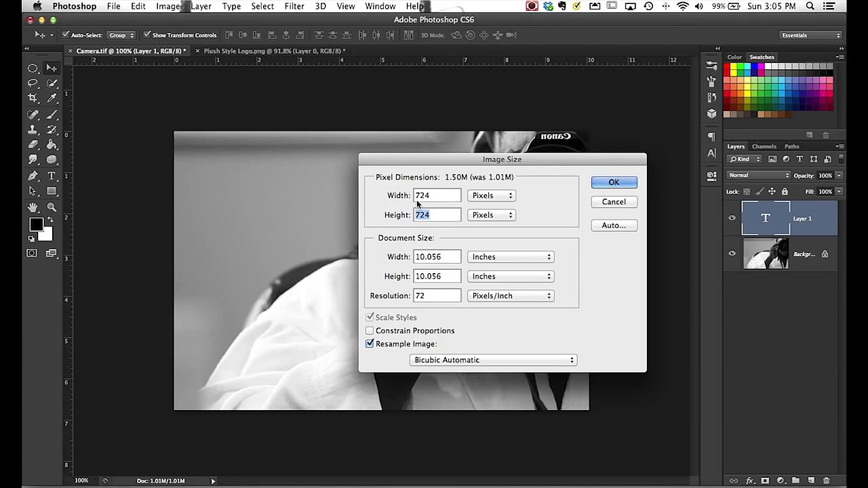This screenshot has width=868, height=488.
Task: Open the Select menu
Action: [x=262, y=6]
